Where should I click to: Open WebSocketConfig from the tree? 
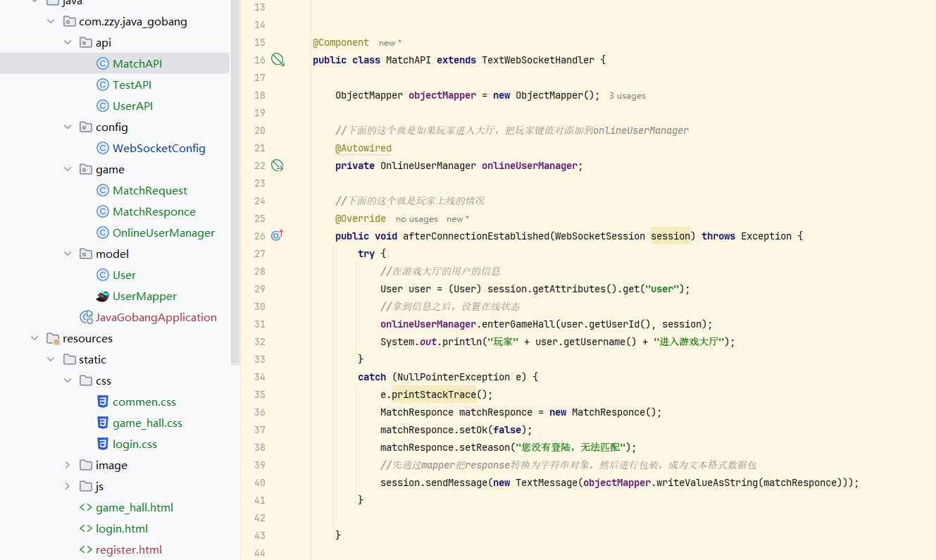tap(159, 148)
